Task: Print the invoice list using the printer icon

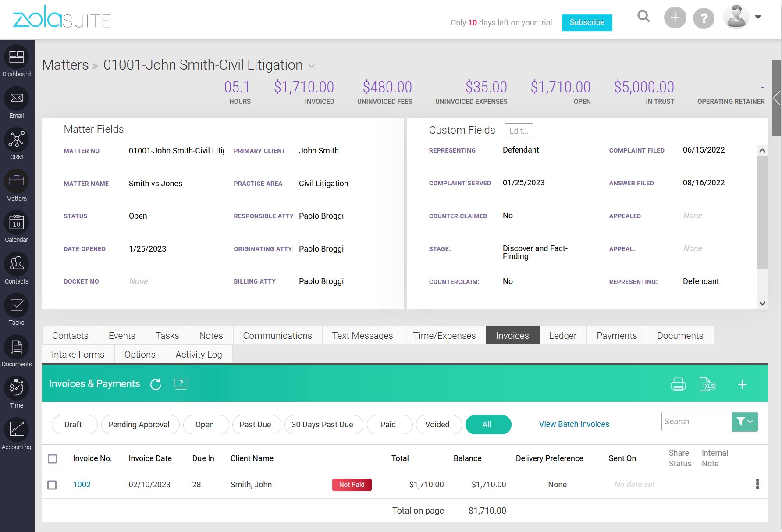Action: 678,384
